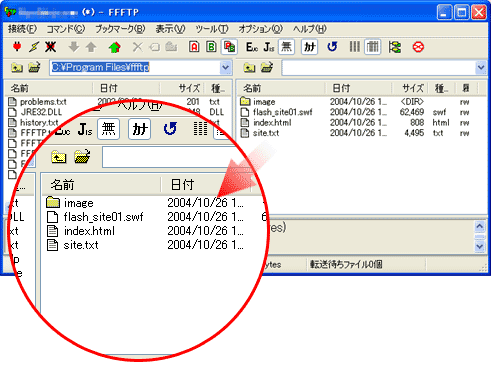Select EUC kanji code conversion
Image resolution: width=491 pixels, height=371 pixels.
252,47
